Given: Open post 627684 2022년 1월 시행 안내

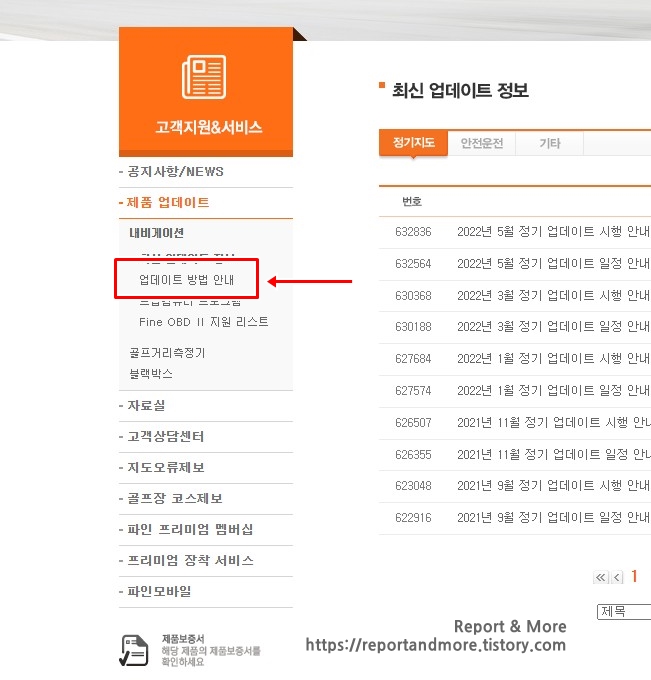Looking at the screenshot, I should point(553,359).
